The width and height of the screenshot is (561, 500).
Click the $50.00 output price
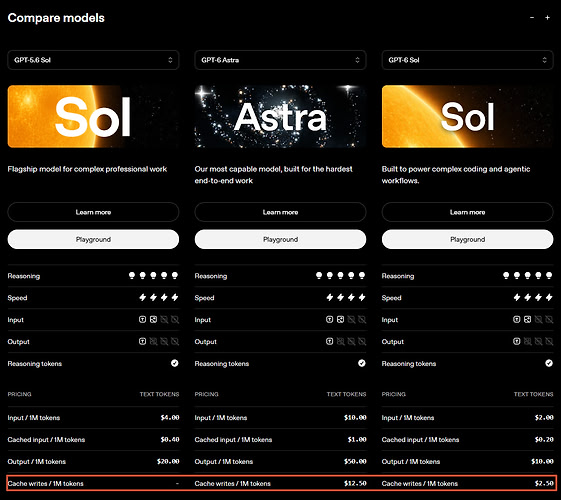click(x=355, y=461)
